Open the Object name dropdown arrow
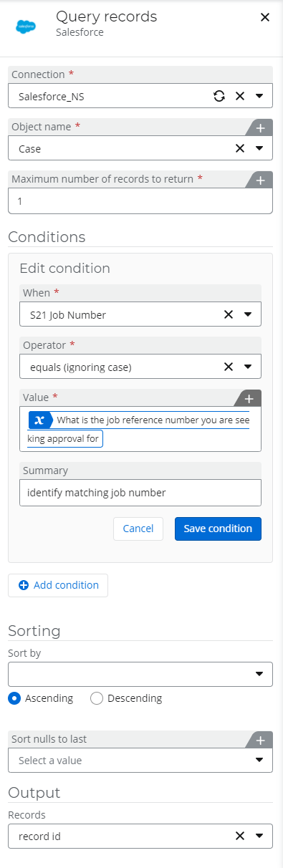283x868 pixels. [259, 148]
